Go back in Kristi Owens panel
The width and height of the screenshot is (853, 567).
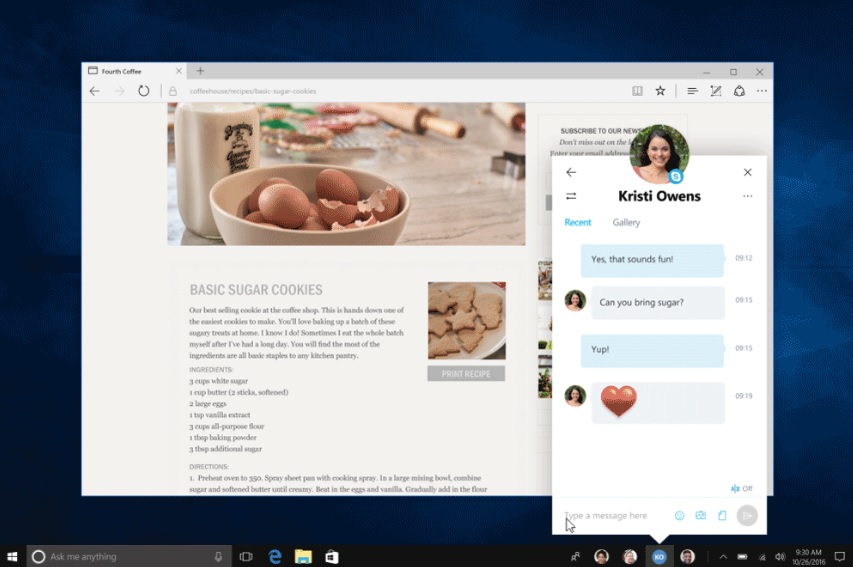[571, 172]
